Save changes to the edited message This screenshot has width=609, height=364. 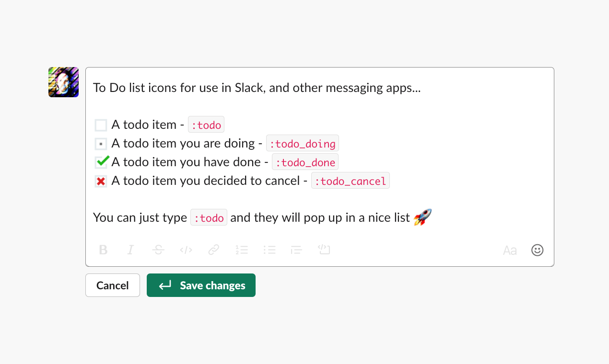pyautogui.click(x=201, y=285)
